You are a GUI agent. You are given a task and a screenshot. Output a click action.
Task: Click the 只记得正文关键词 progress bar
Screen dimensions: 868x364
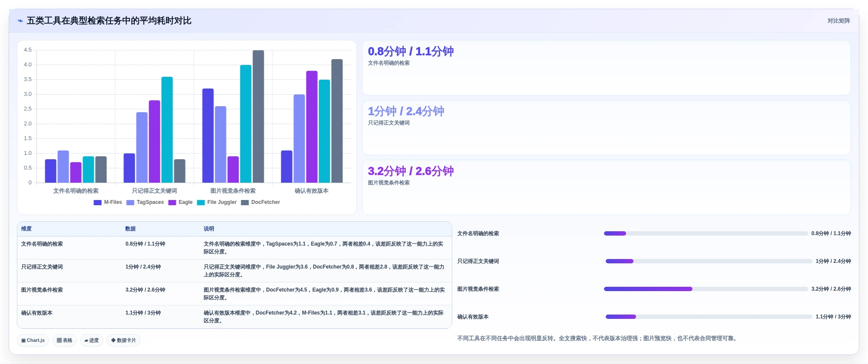point(709,261)
